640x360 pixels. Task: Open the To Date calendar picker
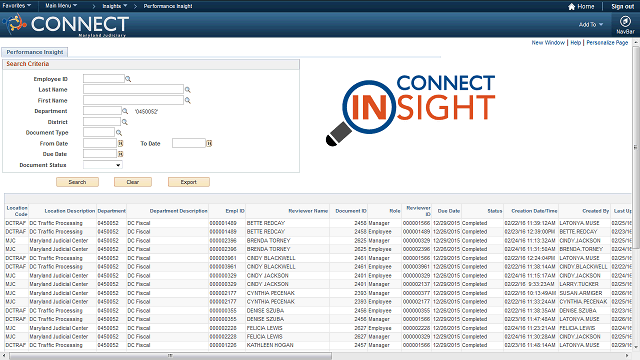209,143
